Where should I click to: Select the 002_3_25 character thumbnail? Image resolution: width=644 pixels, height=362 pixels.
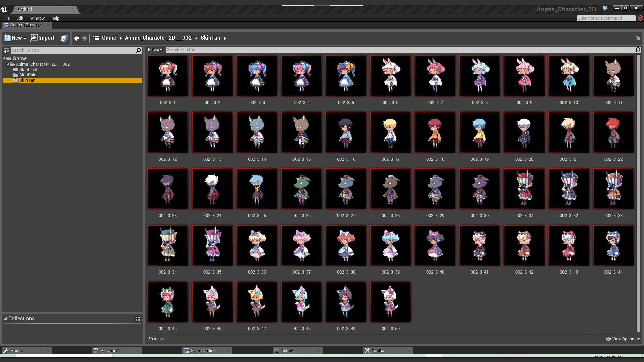click(x=257, y=189)
